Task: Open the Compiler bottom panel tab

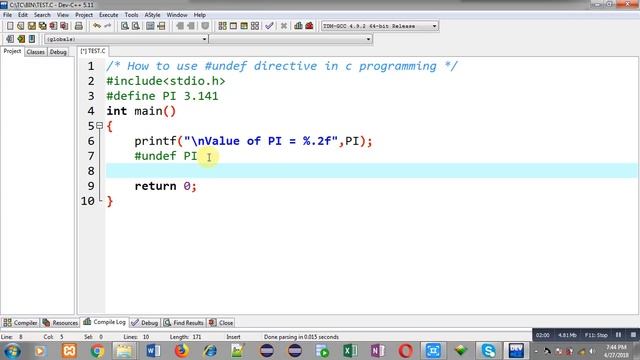Action: pos(20,322)
